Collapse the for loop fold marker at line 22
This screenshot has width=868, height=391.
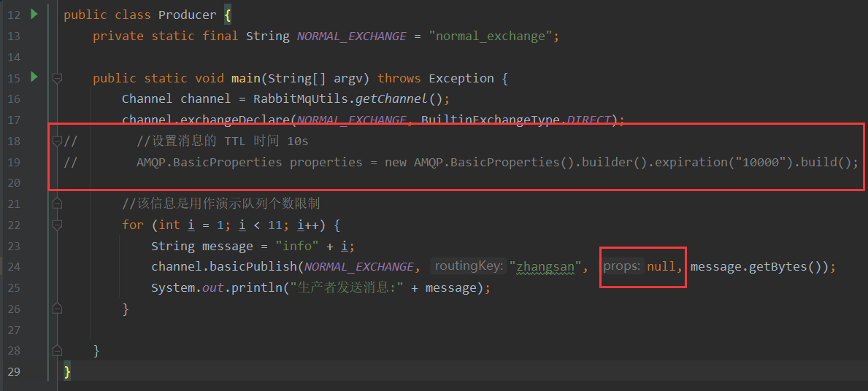click(x=57, y=225)
